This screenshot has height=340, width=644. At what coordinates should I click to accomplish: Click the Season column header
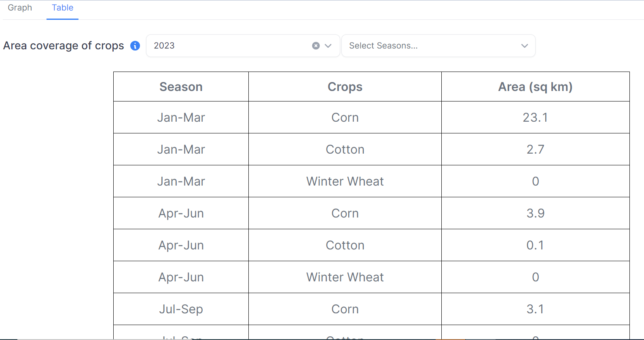pyautogui.click(x=181, y=87)
